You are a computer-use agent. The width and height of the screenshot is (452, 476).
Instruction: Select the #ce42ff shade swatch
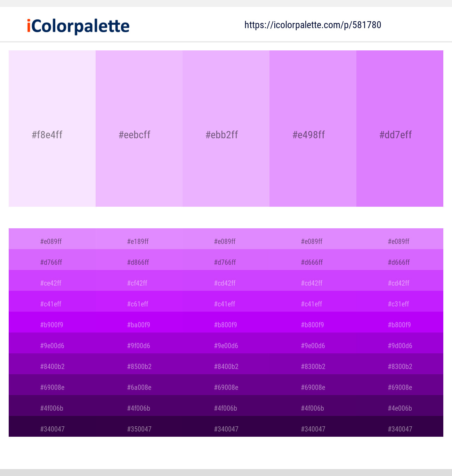(51, 283)
